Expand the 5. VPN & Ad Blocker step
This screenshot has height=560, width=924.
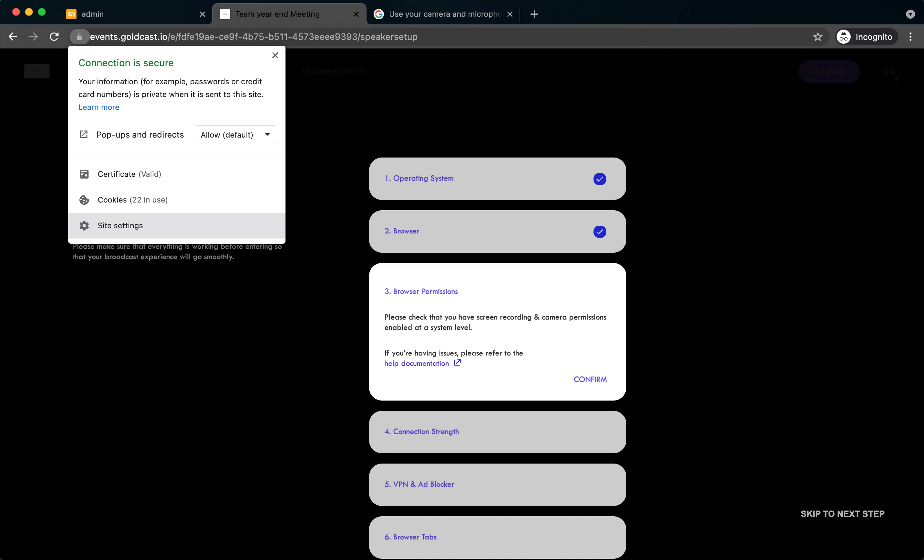[497, 484]
